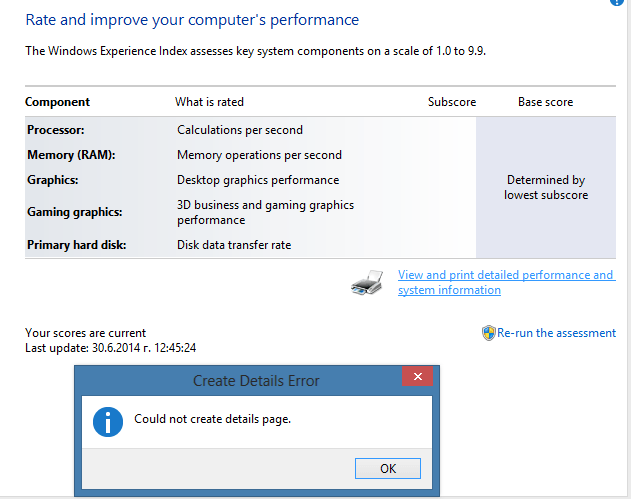The image size is (631, 499).
Task: Click the Create Details Error title bar
Action: (238, 381)
